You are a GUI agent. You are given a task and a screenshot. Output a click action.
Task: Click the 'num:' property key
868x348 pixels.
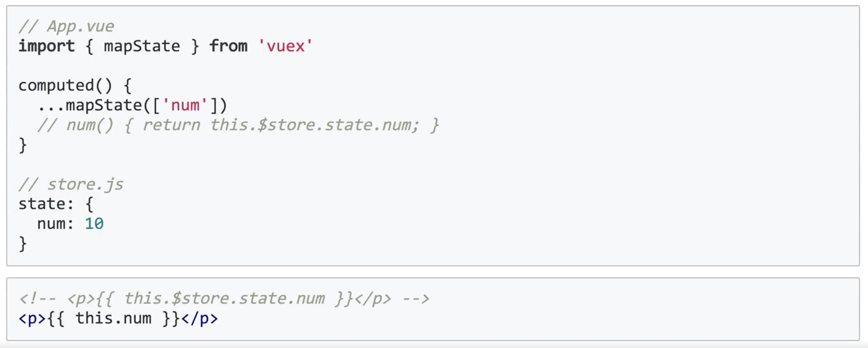coord(56,224)
